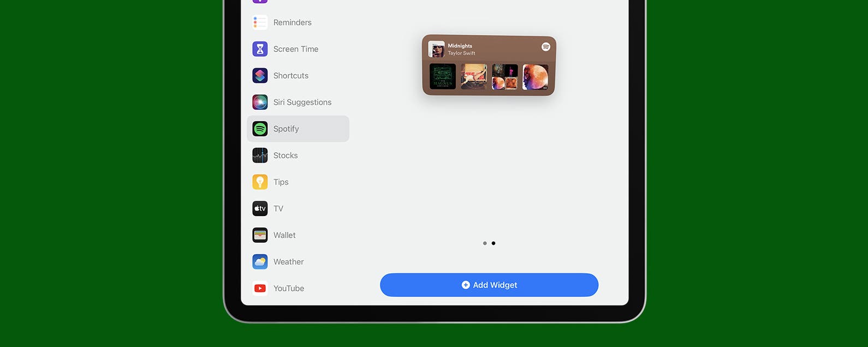
Task: Select the "Screen Time" label
Action: pos(296,49)
